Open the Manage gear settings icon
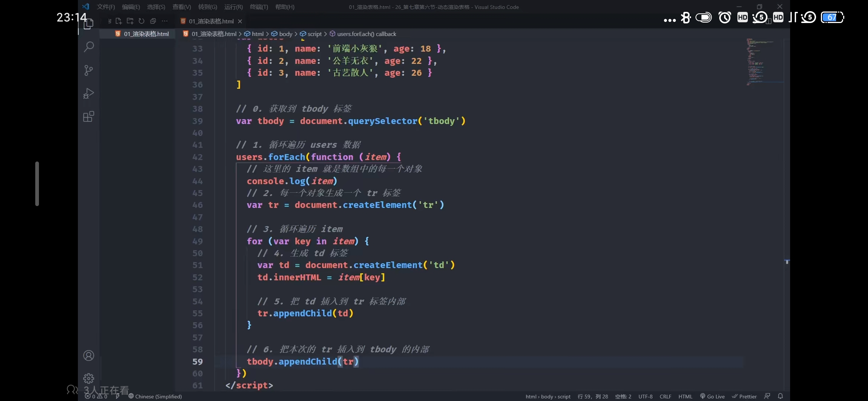 coord(89,378)
